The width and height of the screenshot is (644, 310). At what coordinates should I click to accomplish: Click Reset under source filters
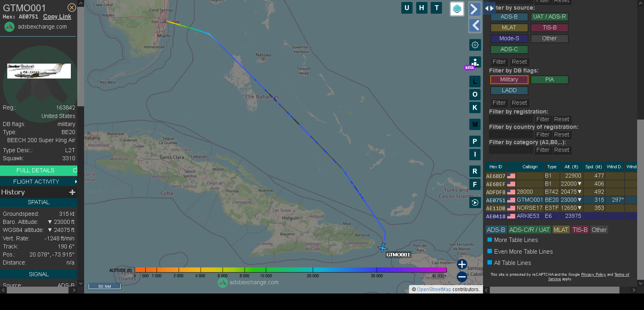click(x=519, y=62)
